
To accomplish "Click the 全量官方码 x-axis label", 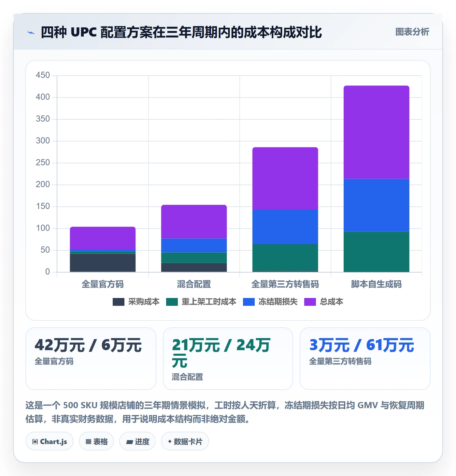I will point(103,284).
